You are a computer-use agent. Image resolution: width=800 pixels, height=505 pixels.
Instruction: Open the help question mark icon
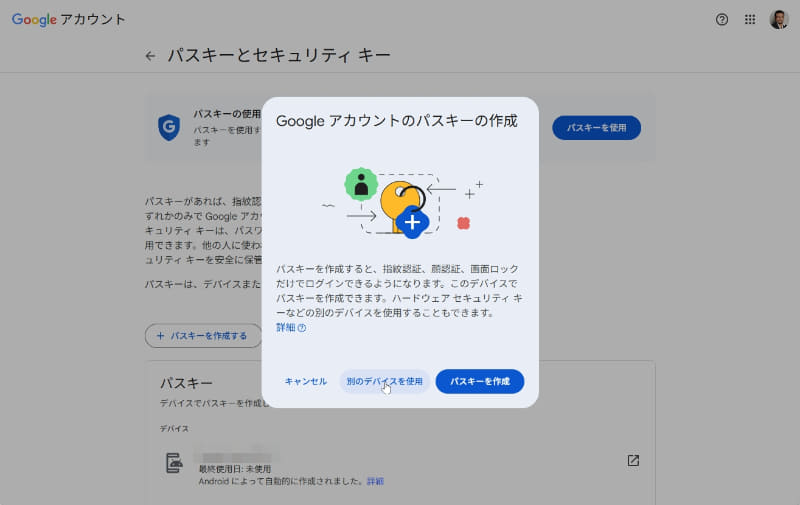[x=721, y=19]
